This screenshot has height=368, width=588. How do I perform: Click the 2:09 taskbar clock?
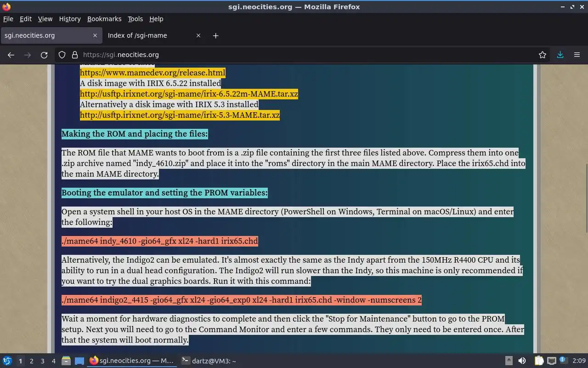[579, 361]
